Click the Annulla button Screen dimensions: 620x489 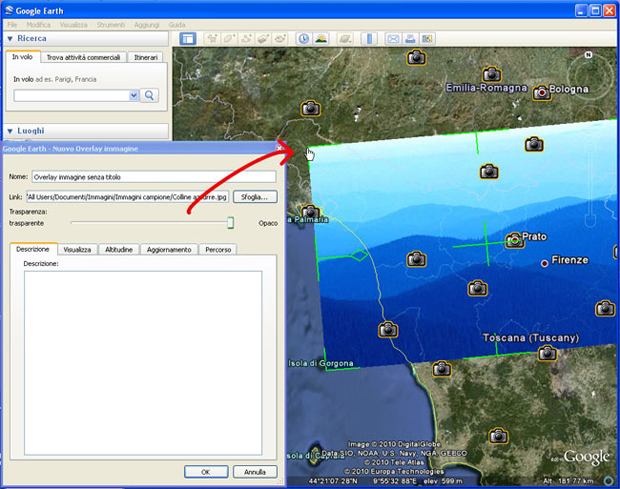(x=255, y=472)
